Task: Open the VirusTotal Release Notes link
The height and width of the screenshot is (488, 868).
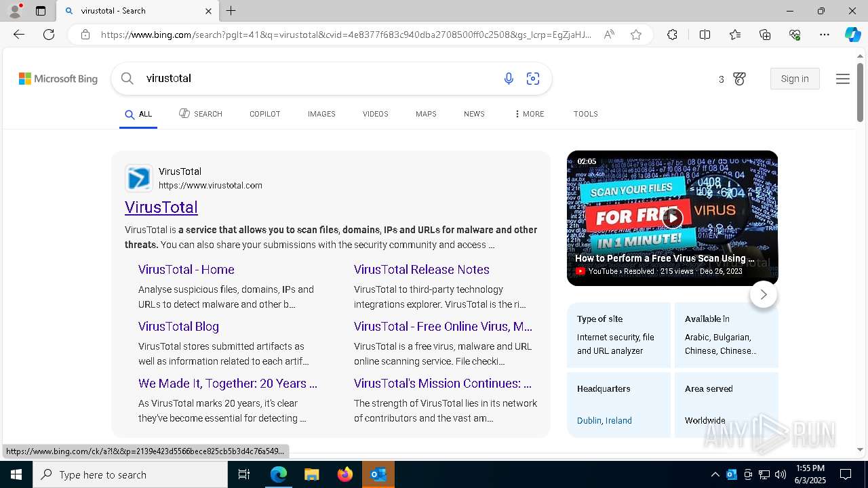Action: [x=421, y=270]
